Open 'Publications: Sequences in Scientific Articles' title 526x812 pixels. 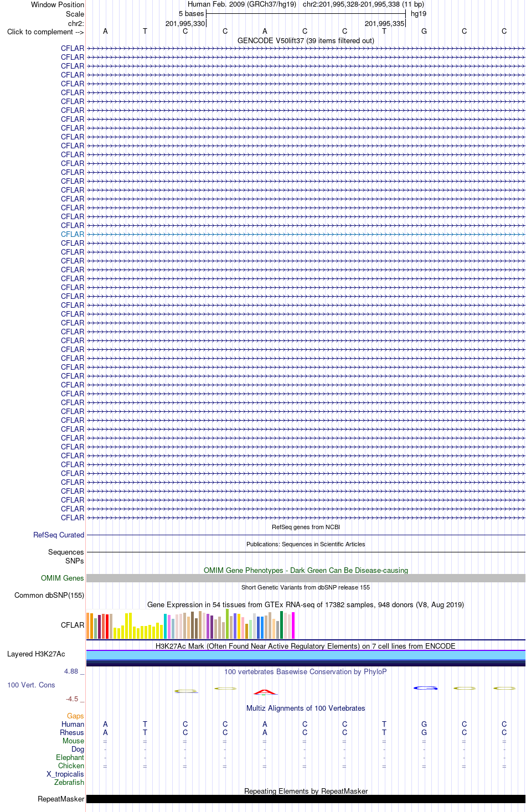pyautogui.click(x=306, y=544)
